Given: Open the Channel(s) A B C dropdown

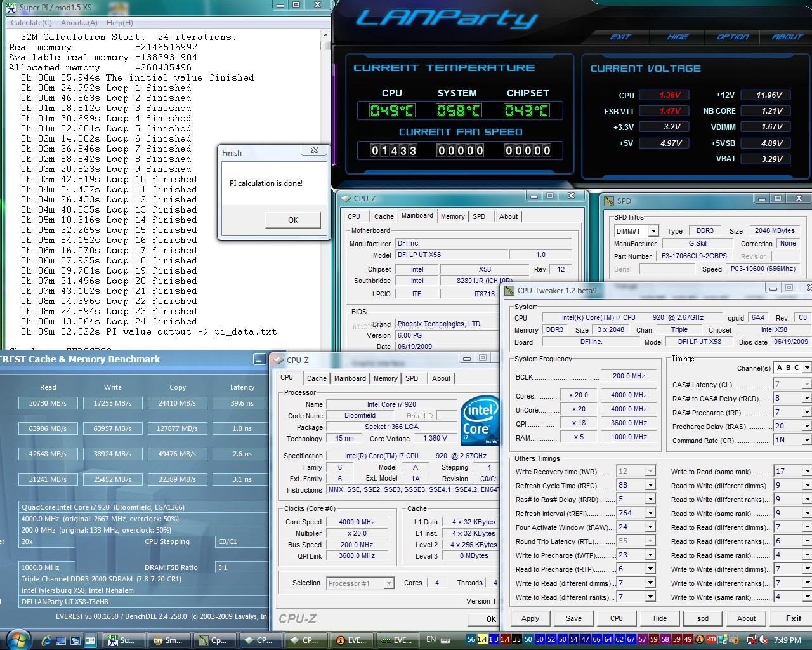Looking at the screenshot, I should point(807,368).
